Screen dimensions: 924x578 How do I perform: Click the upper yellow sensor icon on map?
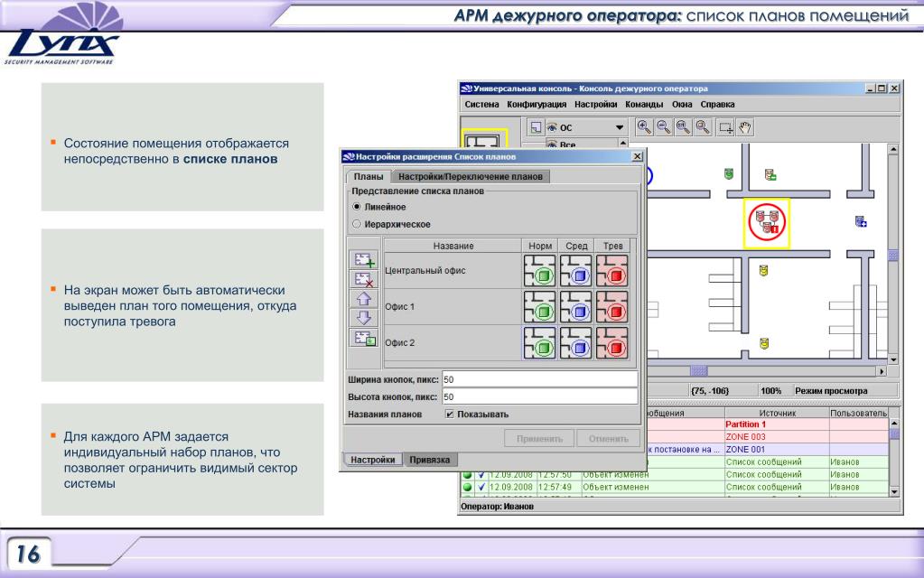pyautogui.click(x=763, y=270)
